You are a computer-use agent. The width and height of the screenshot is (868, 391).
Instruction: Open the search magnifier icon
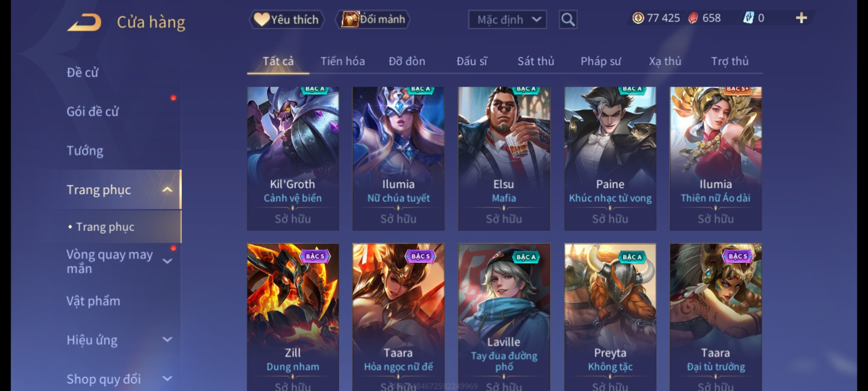point(568,20)
